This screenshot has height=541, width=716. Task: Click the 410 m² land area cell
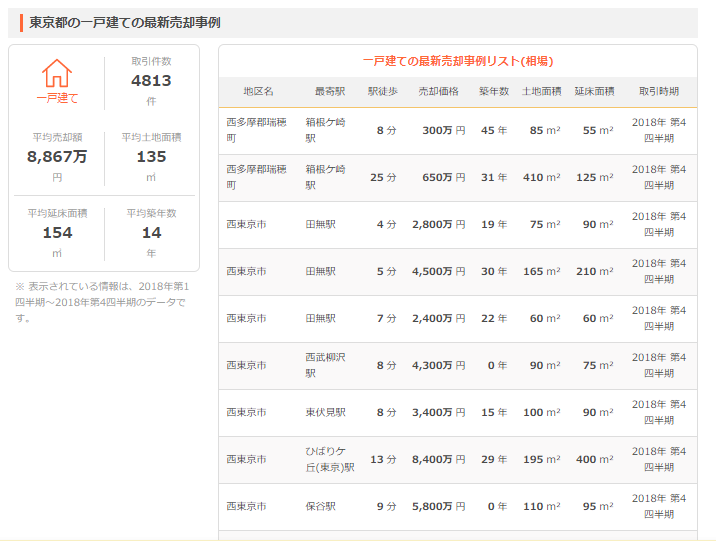click(542, 178)
